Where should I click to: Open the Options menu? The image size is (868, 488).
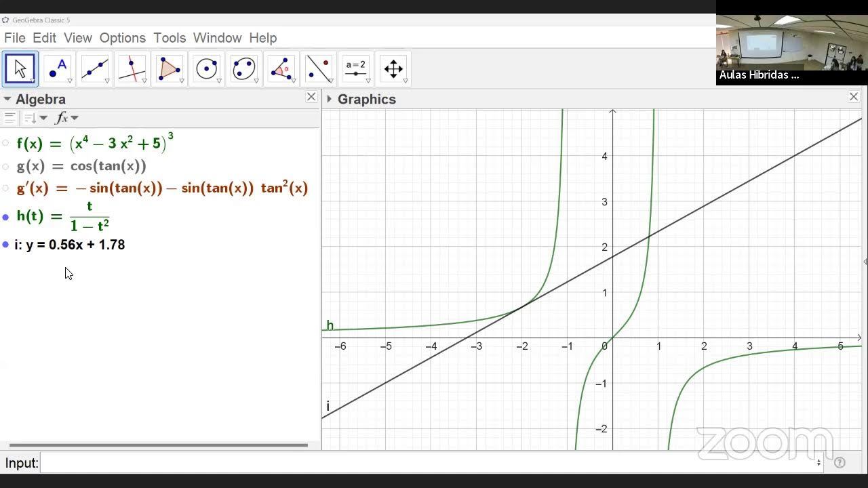coord(123,38)
